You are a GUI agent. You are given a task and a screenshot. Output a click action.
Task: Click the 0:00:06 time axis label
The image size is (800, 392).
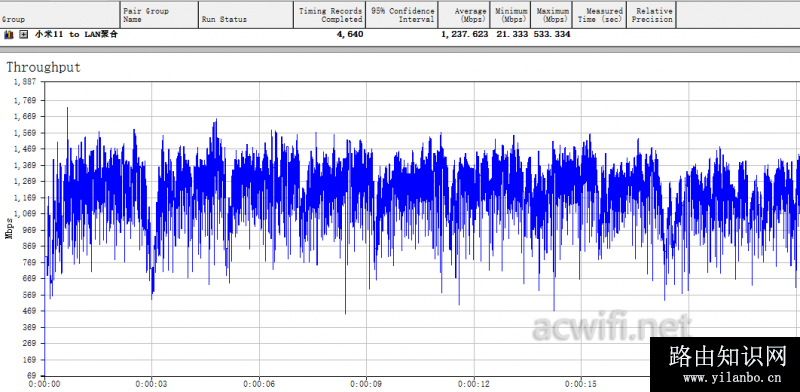click(259, 384)
